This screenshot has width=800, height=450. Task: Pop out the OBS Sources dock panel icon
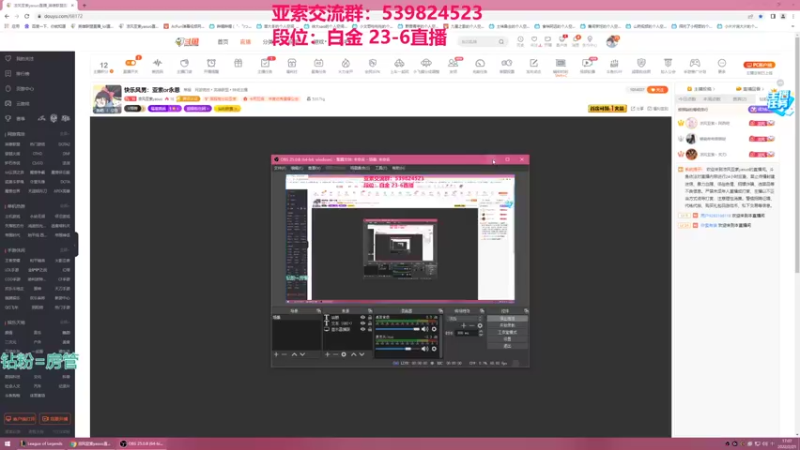370,311
